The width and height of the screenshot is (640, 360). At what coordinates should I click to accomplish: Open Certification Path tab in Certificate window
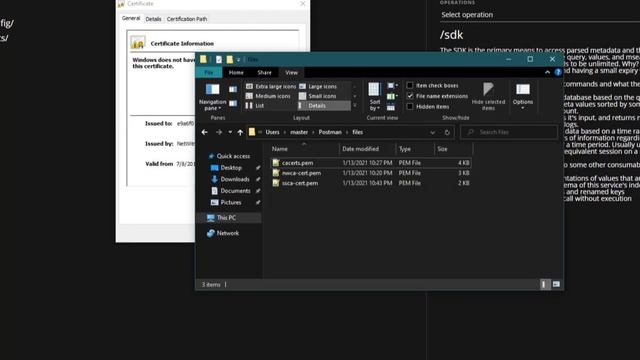click(x=187, y=19)
